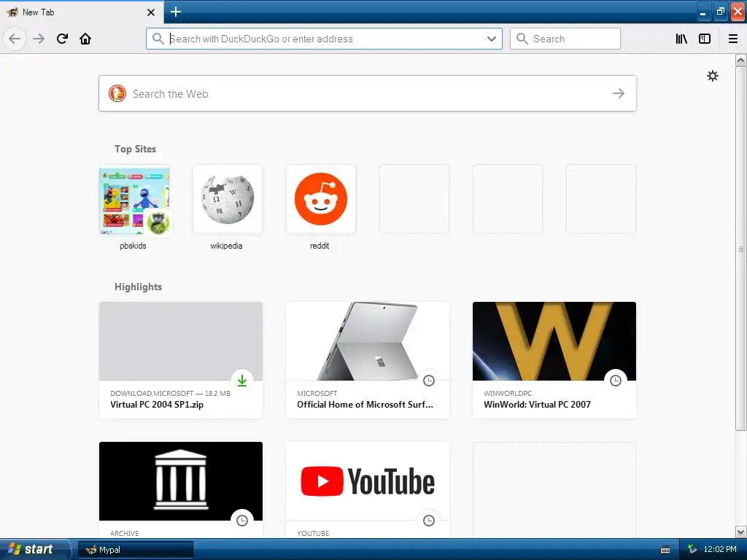747x560 pixels.
Task: Open the Archive highlight card
Action: (181, 489)
